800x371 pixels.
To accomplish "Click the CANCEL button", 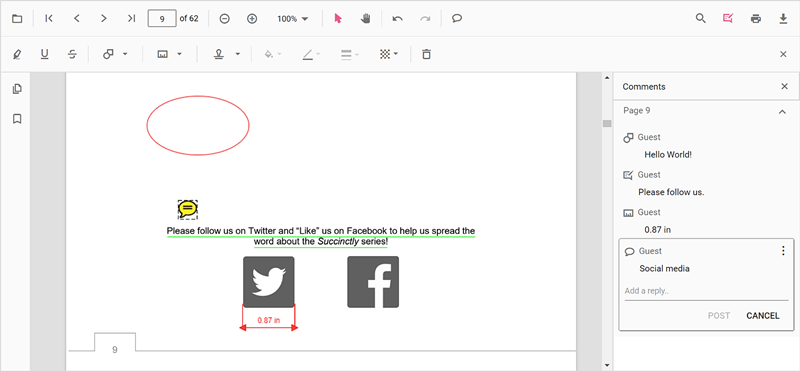I will tap(763, 316).
